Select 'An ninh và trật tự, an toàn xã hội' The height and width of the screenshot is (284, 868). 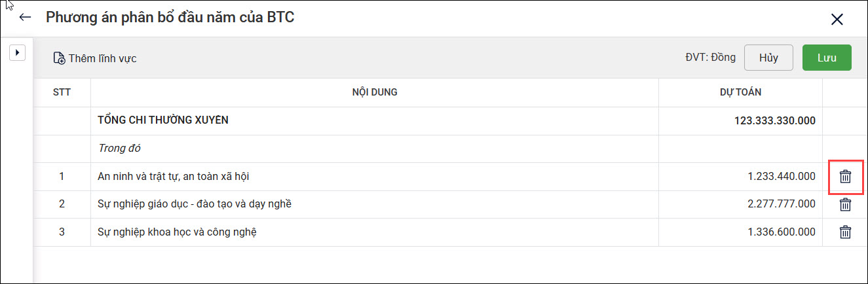pyautogui.click(x=173, y=176)
